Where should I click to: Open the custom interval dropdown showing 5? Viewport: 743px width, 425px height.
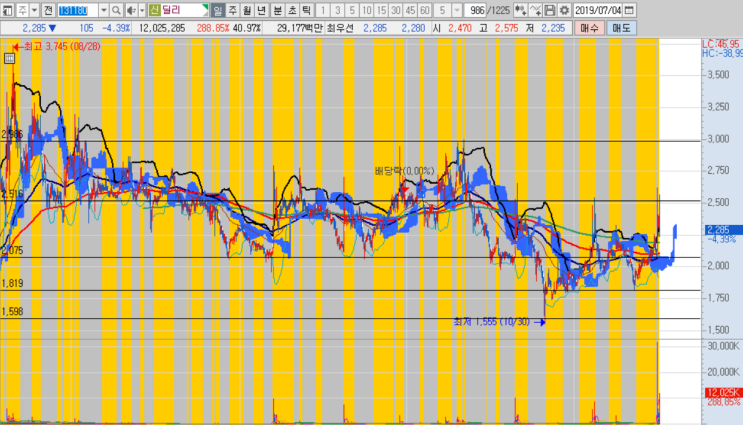point(457,10)
